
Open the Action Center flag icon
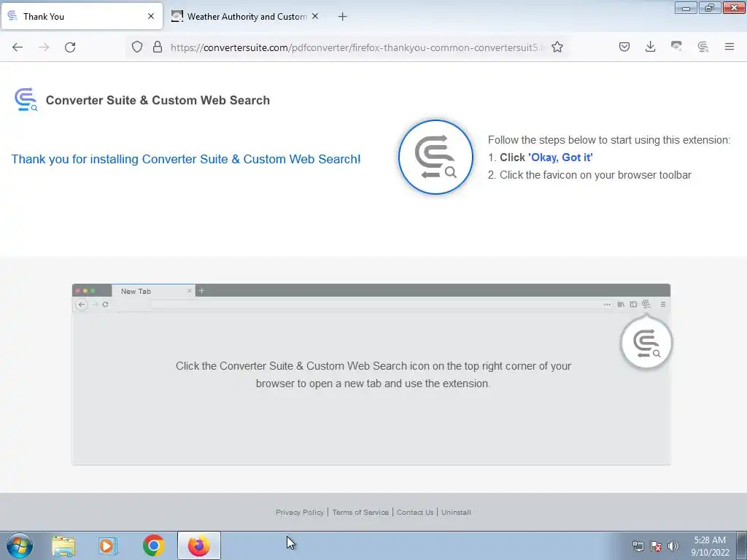click(656, 546)
